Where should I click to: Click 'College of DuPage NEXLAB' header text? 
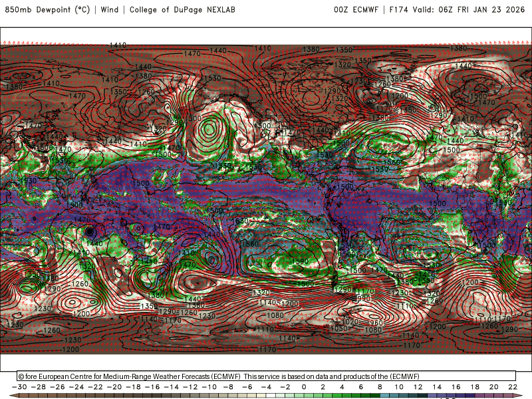click(182, 9)
